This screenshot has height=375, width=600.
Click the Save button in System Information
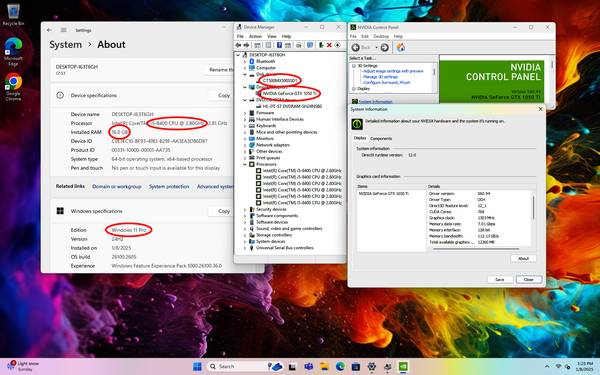point(500,280)
